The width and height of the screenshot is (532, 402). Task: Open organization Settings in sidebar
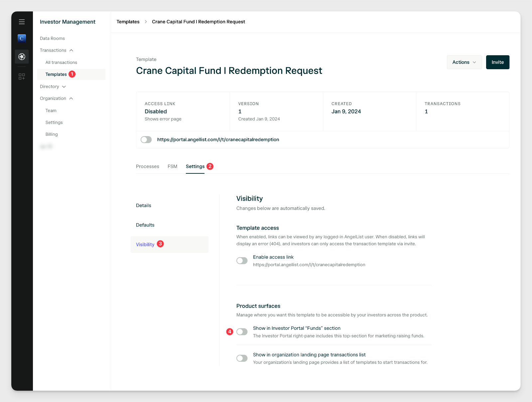pyautogui.click(x=54, y=122)
